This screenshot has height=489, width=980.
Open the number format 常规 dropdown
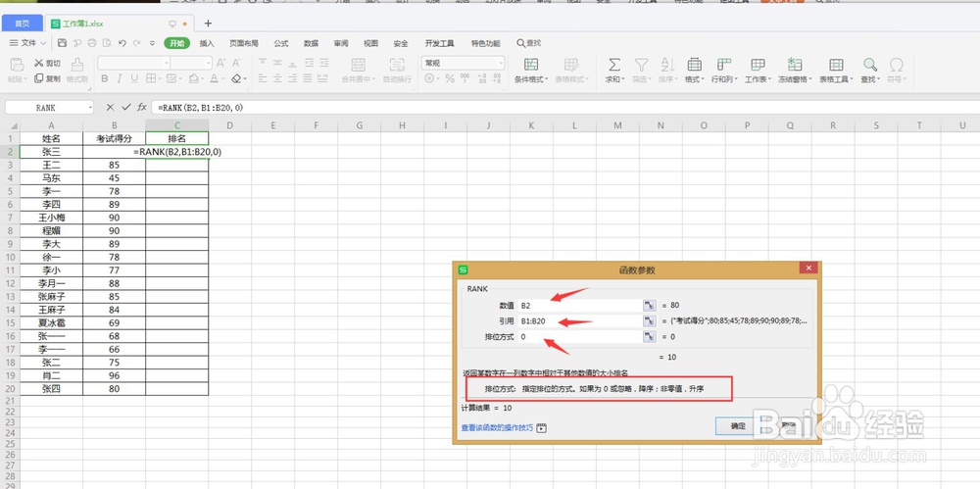(501, 63)
